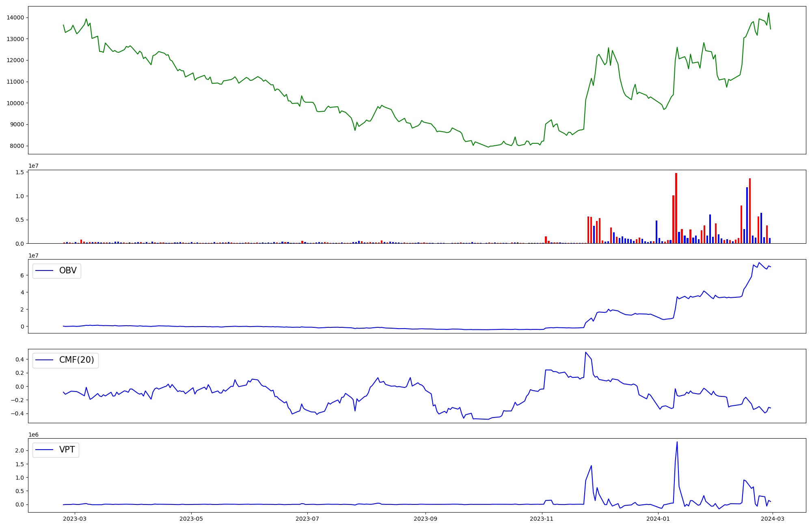The image size is (812, 528).
Task: Click the 2023-05 x-axis date label
Action: [191, 519]
